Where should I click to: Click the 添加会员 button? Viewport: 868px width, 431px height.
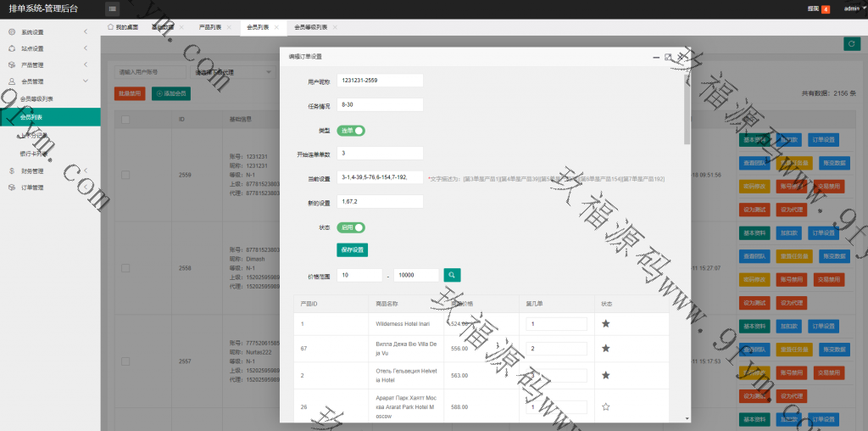[x=170, y=93]
